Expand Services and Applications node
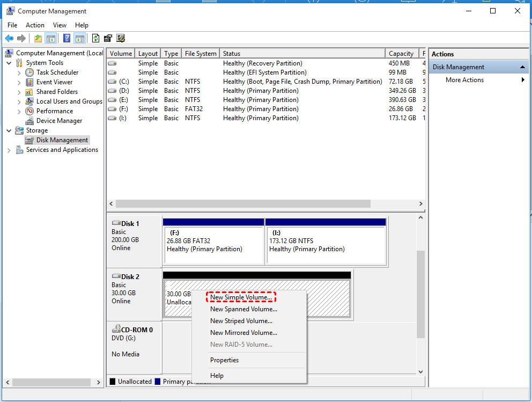Screen dimensions: 532x402 [x=9, y=150]
